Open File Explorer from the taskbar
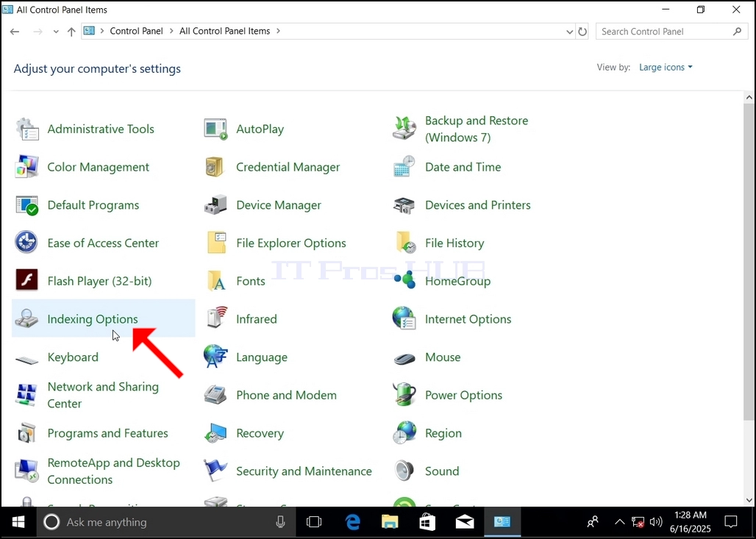The image size is (756, 539). click(390, 522)
